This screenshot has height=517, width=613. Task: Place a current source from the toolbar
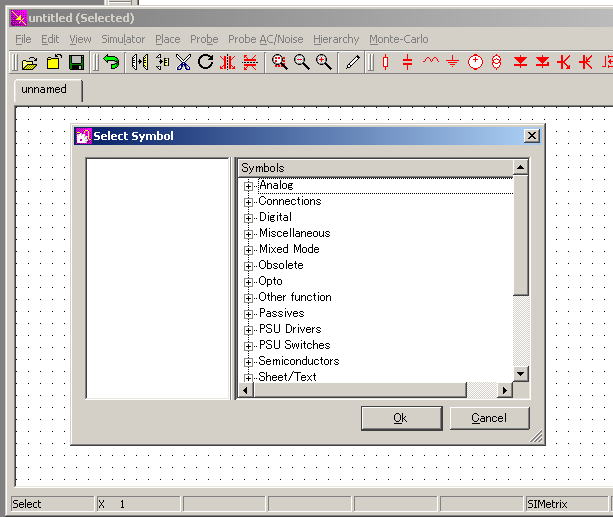pyautogui.click(x=496, y=62)
